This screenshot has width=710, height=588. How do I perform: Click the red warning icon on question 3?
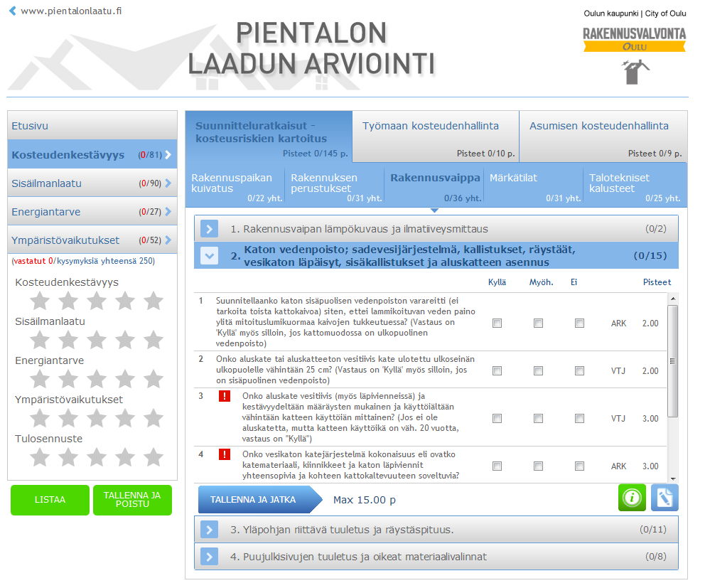224,396
